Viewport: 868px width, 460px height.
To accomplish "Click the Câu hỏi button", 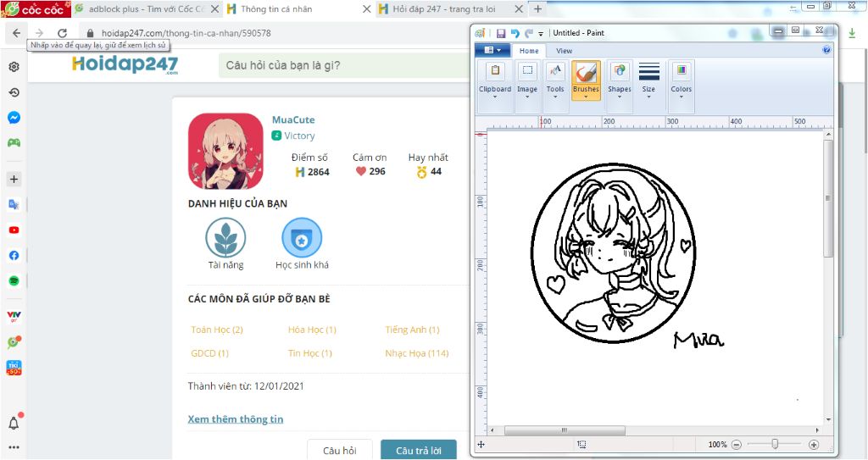I will (x=339, y=450).
